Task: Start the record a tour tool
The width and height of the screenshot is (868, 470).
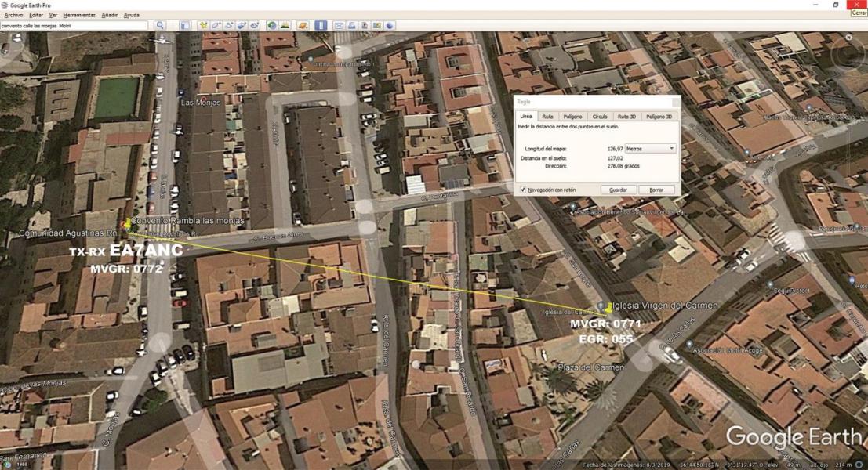Action: point(254,25)
